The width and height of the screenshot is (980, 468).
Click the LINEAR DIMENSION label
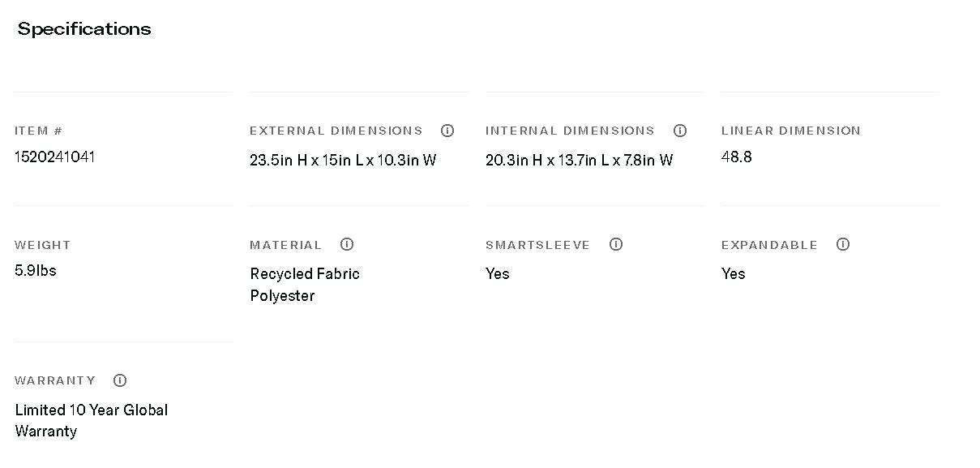(790, 131)
